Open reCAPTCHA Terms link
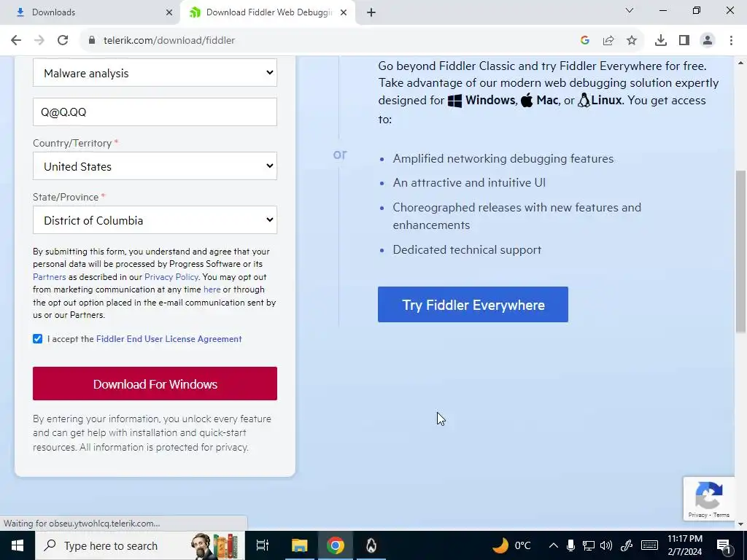 (x=721, y=515)
